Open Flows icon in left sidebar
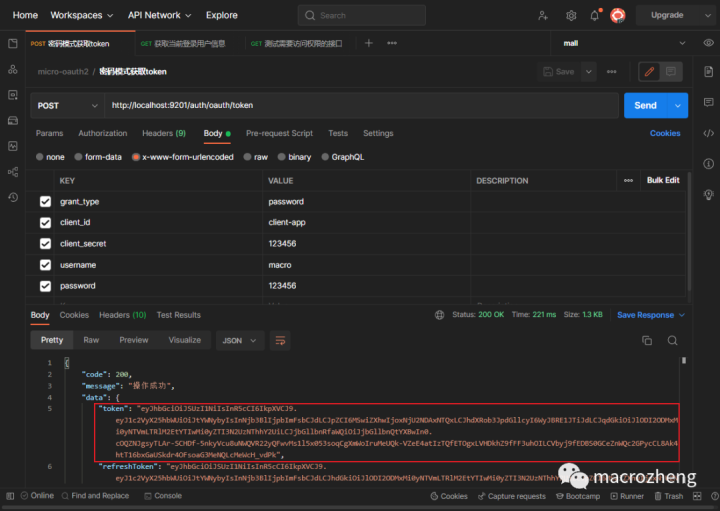 13,172
